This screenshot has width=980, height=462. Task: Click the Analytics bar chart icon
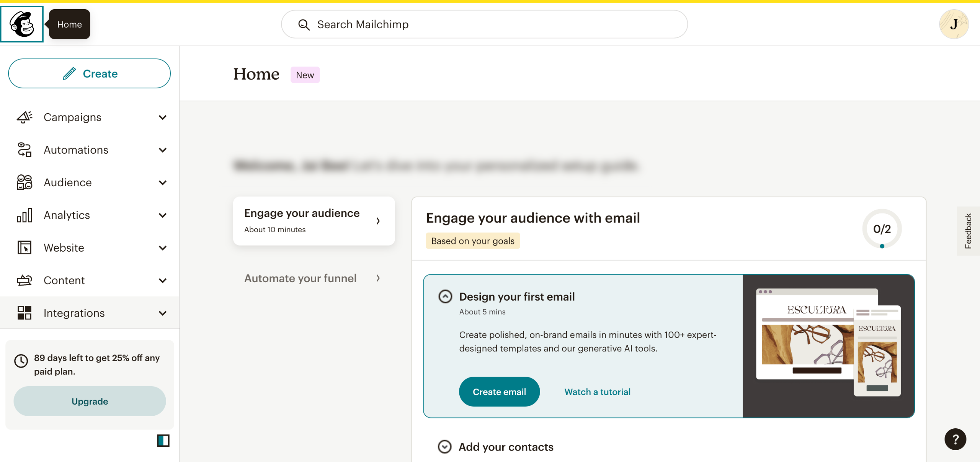24,215
